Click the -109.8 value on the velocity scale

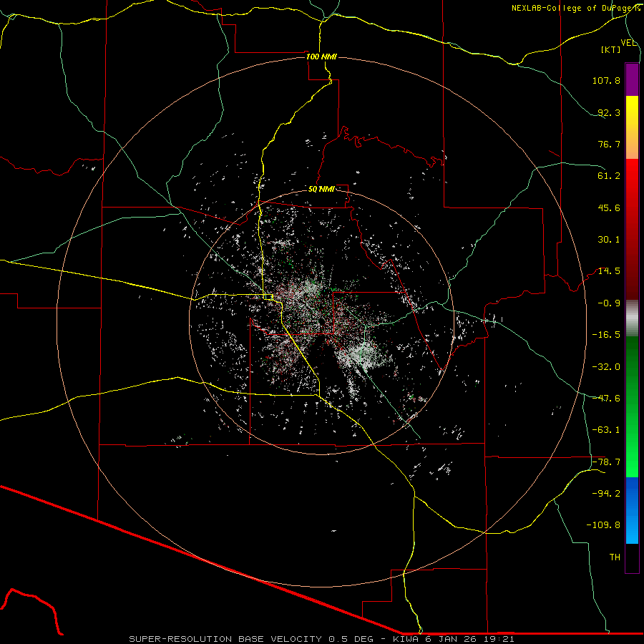[603, 525]
